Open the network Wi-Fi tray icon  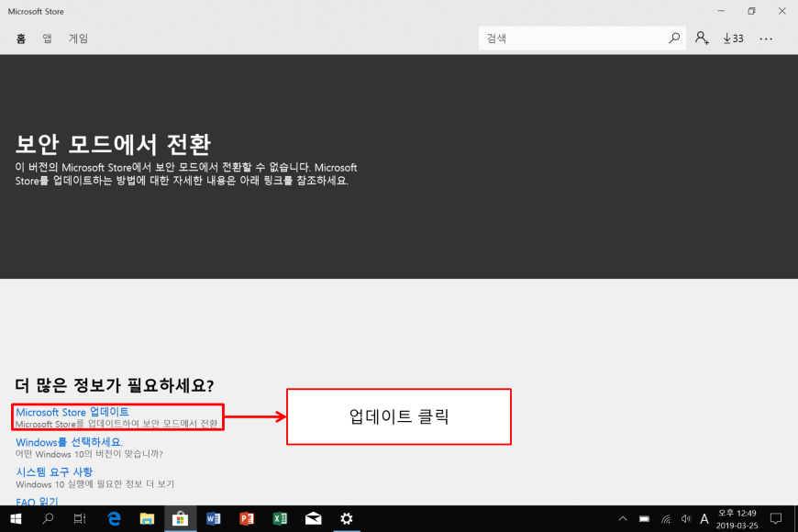[x=666, y=519]
